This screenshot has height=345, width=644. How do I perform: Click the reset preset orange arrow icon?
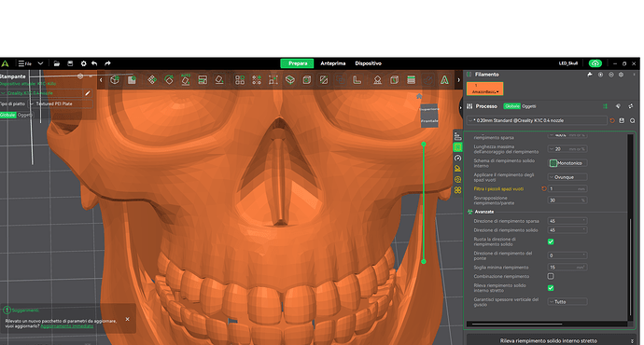point(612,120)
